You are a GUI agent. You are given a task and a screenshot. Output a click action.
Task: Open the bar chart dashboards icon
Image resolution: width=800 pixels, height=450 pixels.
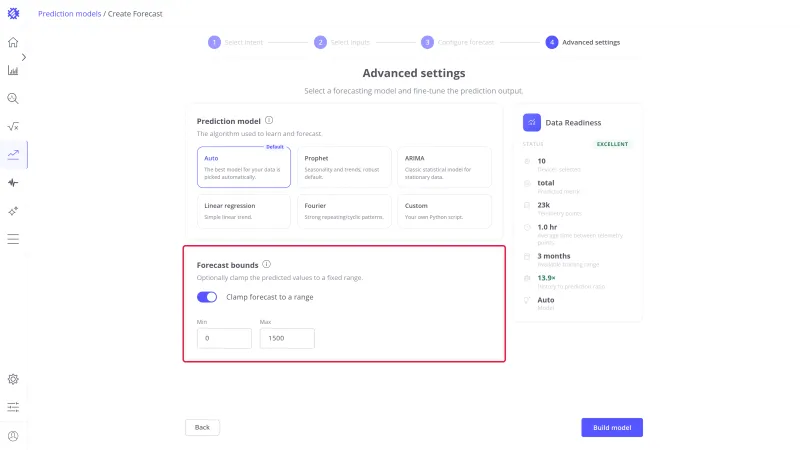[13, 70]
